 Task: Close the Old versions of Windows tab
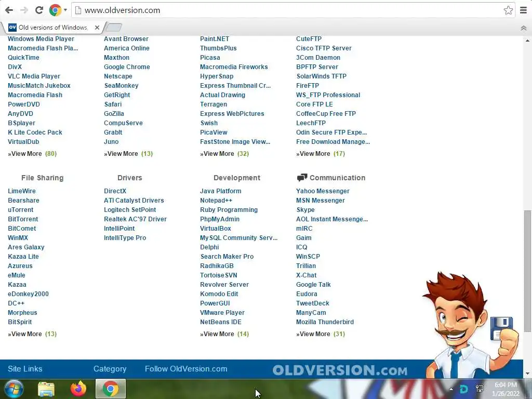pyautogui.click(x=97, y=28)
